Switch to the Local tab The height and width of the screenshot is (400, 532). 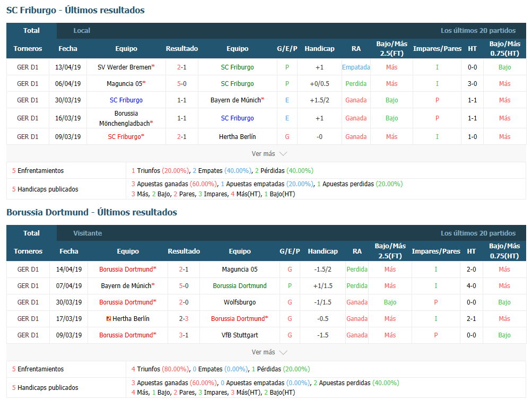click(x=82, y=31)
